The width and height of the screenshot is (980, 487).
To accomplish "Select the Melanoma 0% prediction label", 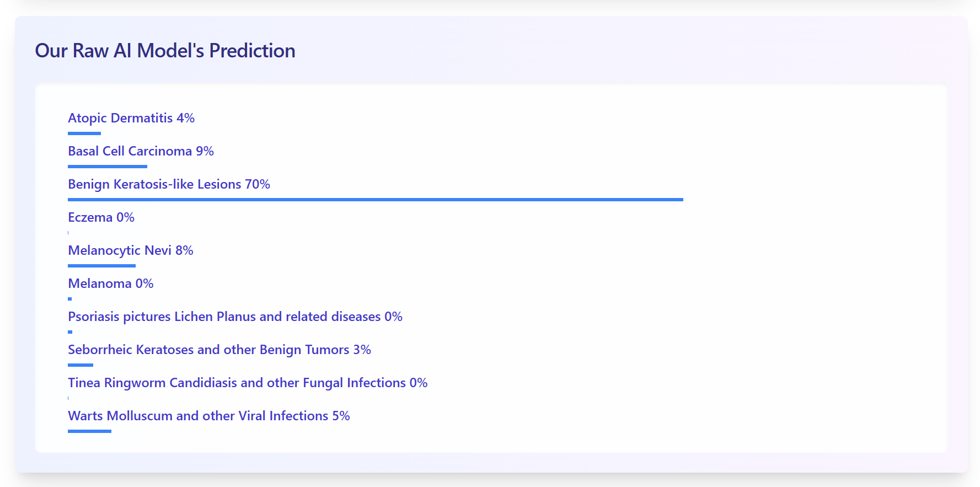I will tap(110, 283).
